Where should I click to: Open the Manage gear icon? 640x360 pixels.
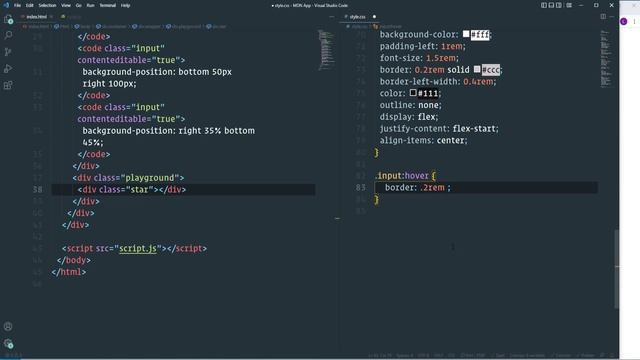[8, 343]
